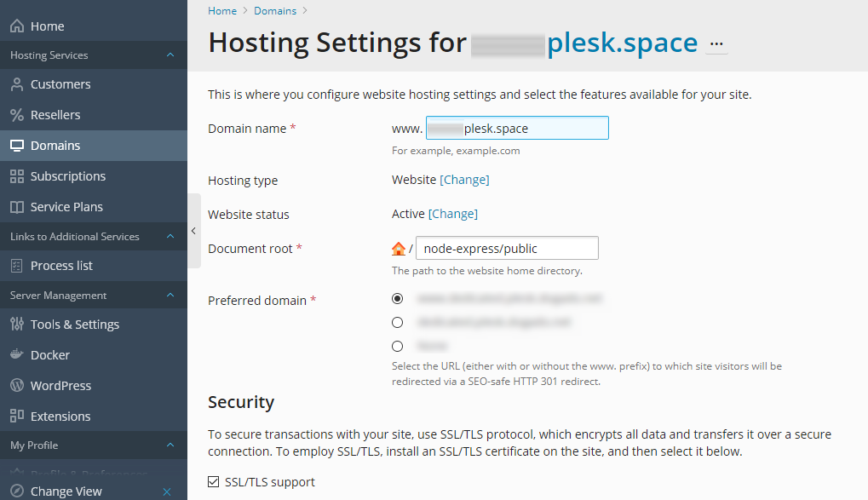
Task: Select the Customers person icon
Action: point(17,84)
